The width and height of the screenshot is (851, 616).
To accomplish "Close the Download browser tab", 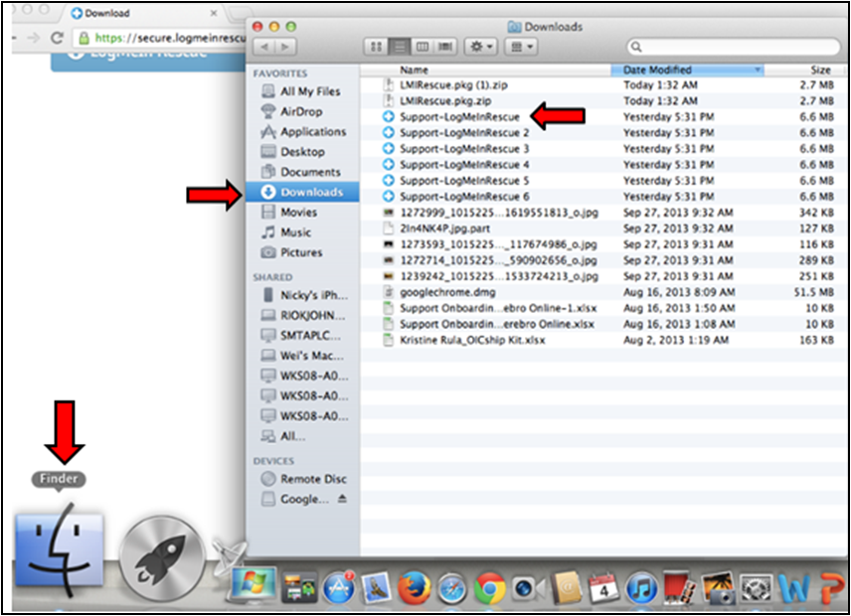I will pos(214,13).
